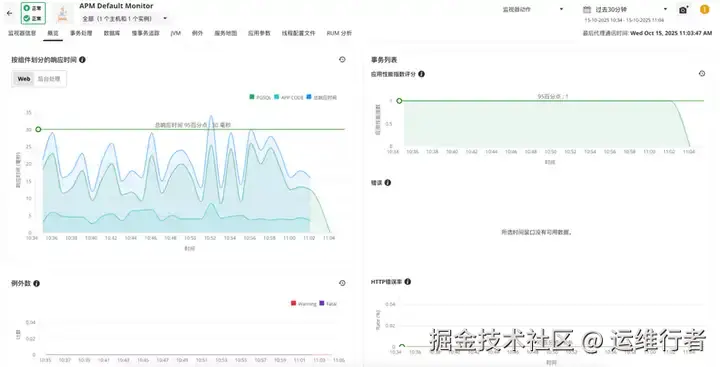
Task: Click the camera snapshot icon
Action: (683, 10)
